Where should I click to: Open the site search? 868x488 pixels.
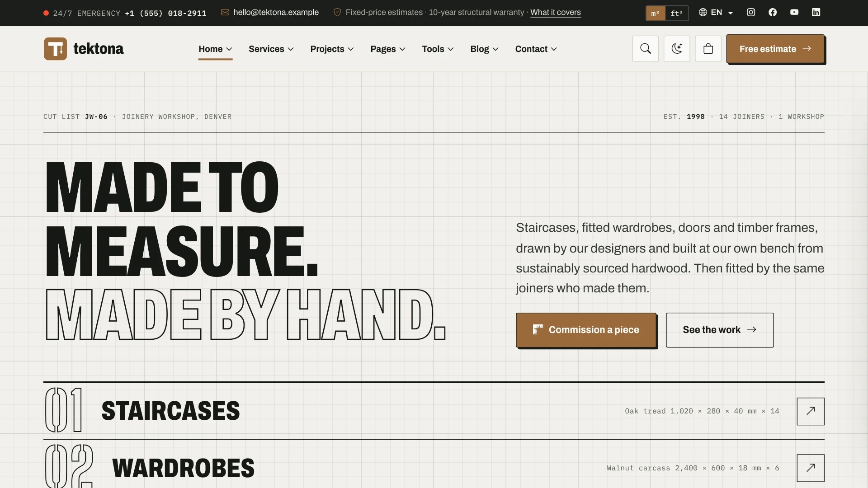click(646, 49)
